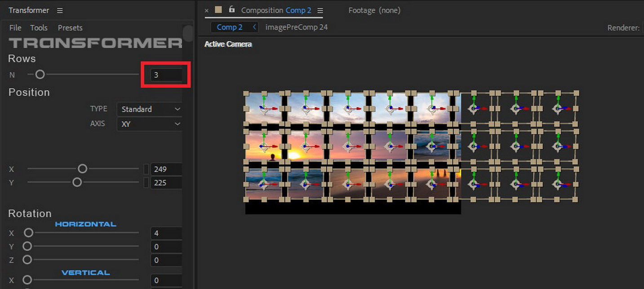Open the Position AXIS dropdown set to XY
Viewport: 644px width, 289px height.
coord(149,124)
